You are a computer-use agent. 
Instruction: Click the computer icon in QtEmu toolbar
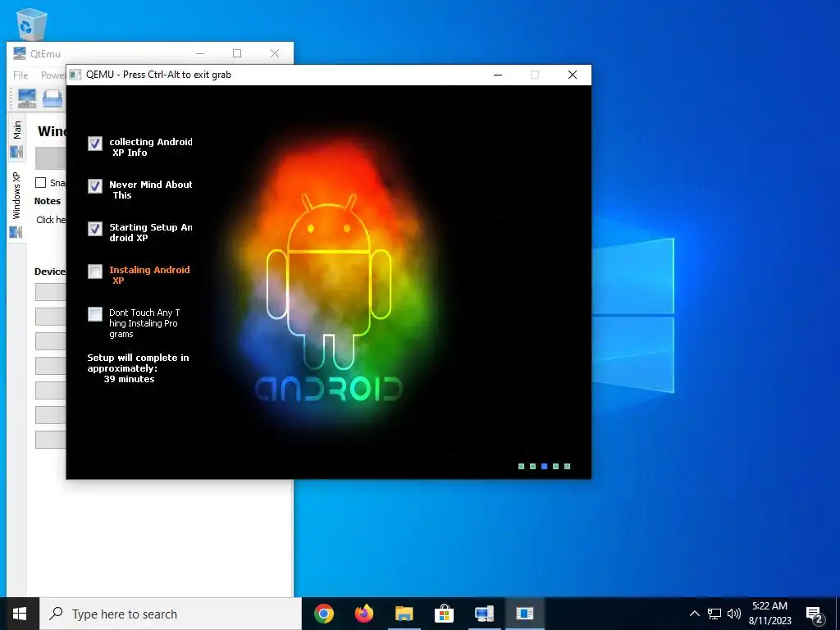tap(27, 98)
